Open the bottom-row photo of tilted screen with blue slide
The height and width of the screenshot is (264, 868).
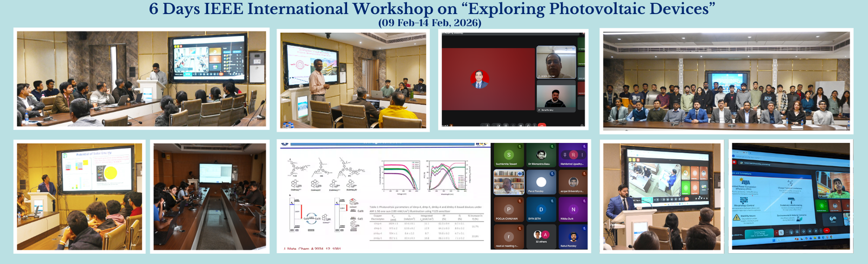pyautogui.click(x=791, y=196)
